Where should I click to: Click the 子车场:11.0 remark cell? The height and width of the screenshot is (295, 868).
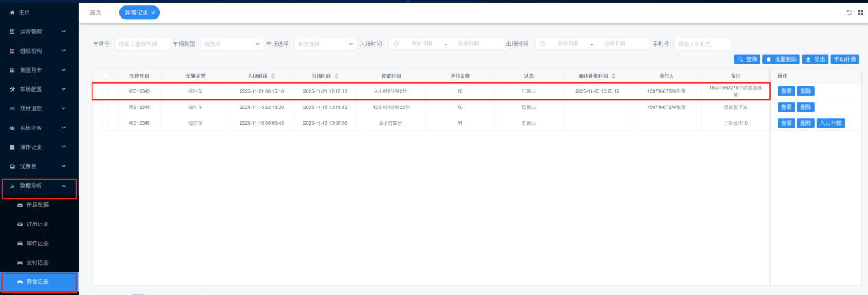click(x=735, y=123)
